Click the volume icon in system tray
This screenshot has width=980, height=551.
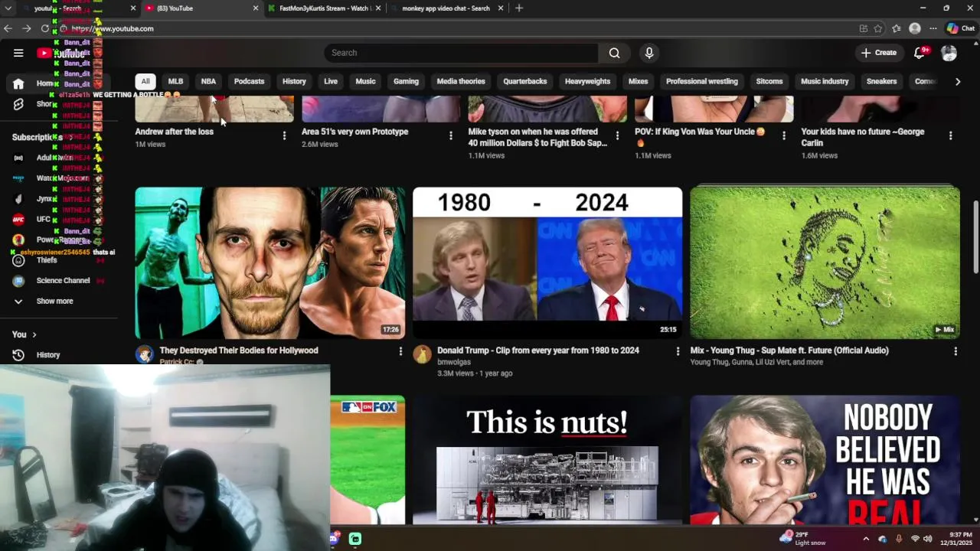(x=928, y=539)
